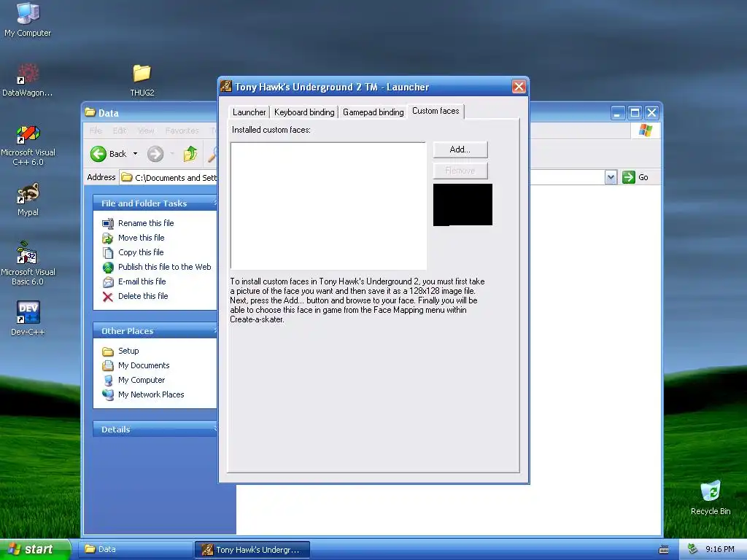Click the Rename this file task
Viewport: 747px width, 560px height.
(x=146, y=223)
